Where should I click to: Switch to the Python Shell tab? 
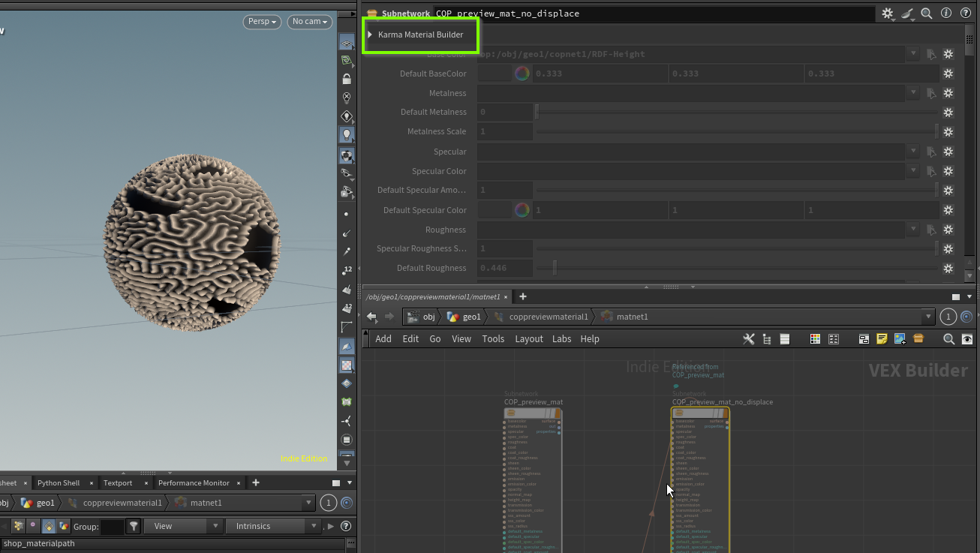point(59,483)
